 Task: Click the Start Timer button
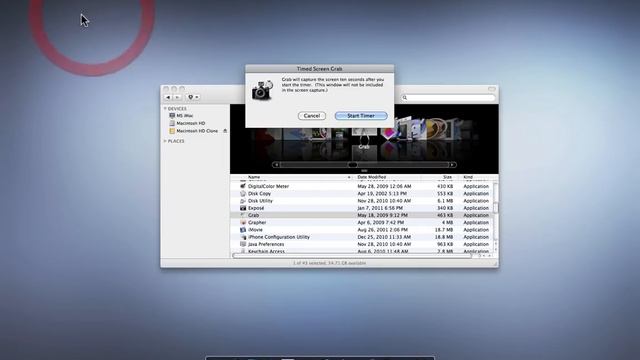click(x=361, y=116)
